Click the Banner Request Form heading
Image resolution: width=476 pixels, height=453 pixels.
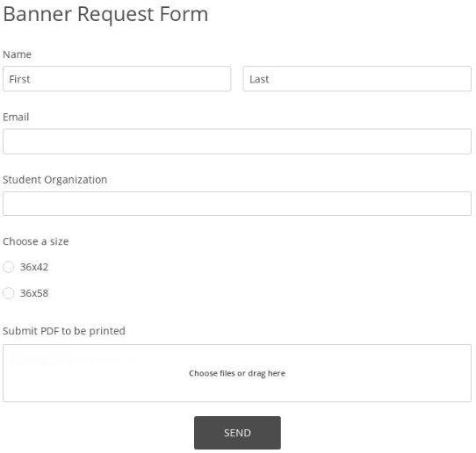coord(105,14)
